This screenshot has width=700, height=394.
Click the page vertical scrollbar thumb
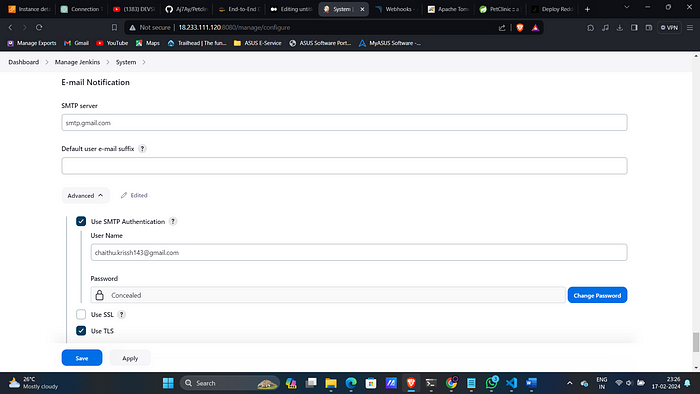[x=696, y=342]
